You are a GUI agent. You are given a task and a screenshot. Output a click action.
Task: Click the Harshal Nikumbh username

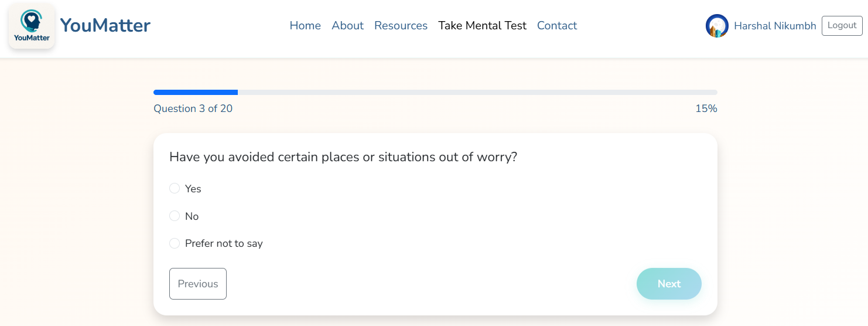click(775, 26)
